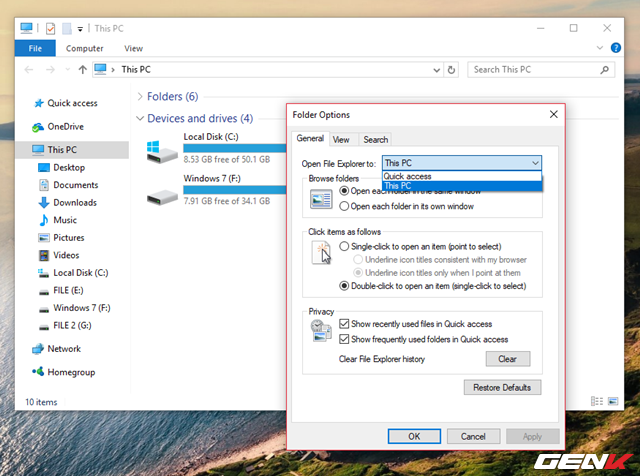Select Quick access in navigation pane
640x476 pixels.
tap(72, 103)
